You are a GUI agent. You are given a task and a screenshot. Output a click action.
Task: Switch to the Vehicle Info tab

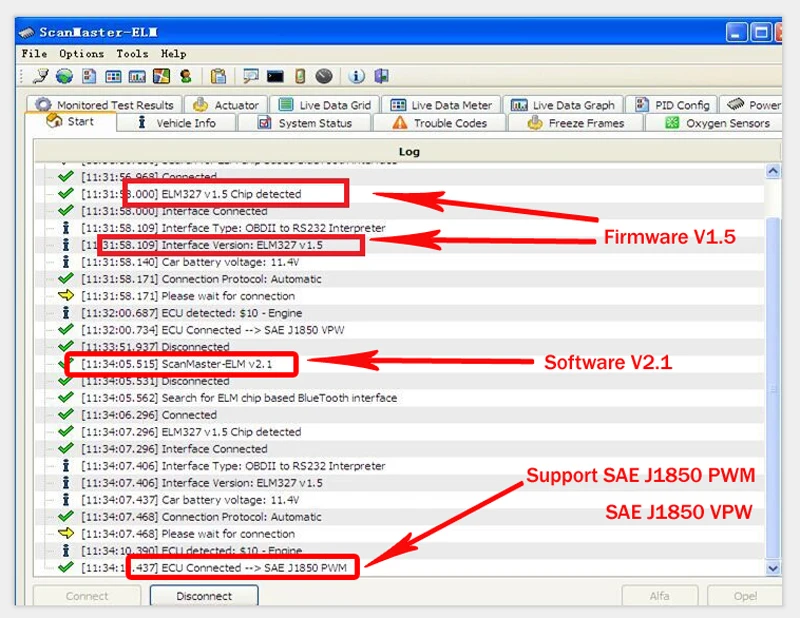click(177, 123)
